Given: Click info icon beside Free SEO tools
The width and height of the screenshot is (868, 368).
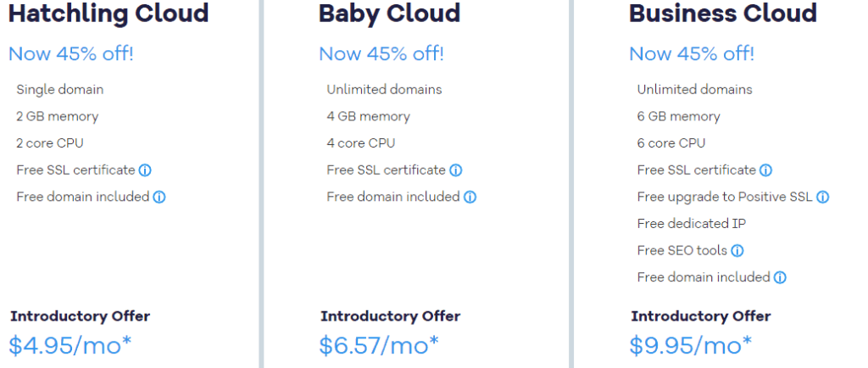Looking at the screenshot, I should pos(737,251).
